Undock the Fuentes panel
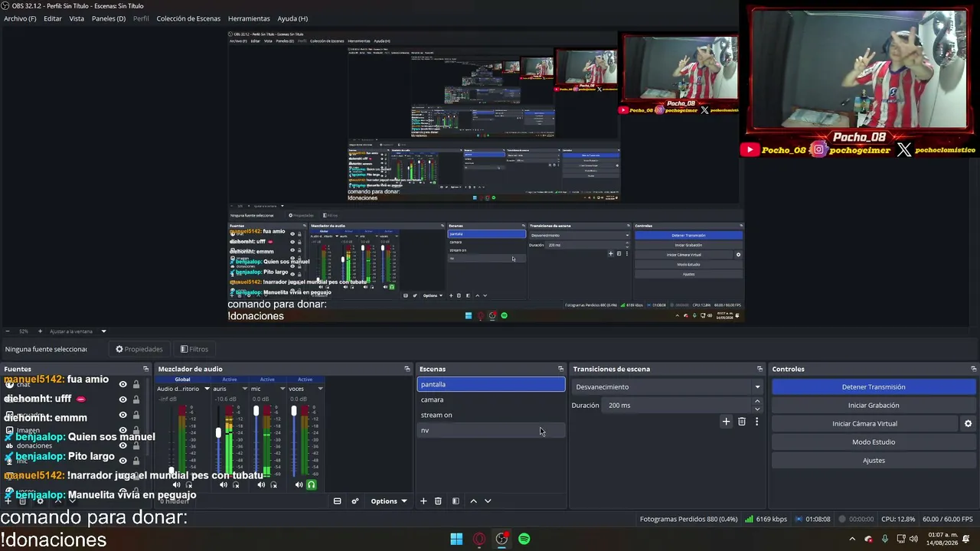Screen dimensions: 980x551 coord(145,369)
